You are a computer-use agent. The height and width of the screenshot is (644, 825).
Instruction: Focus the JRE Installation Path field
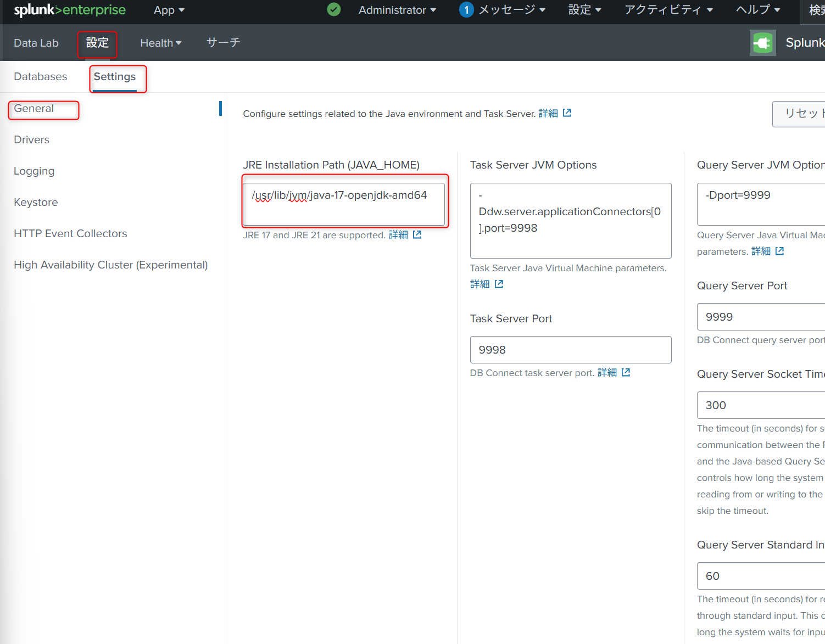point(344,204)
